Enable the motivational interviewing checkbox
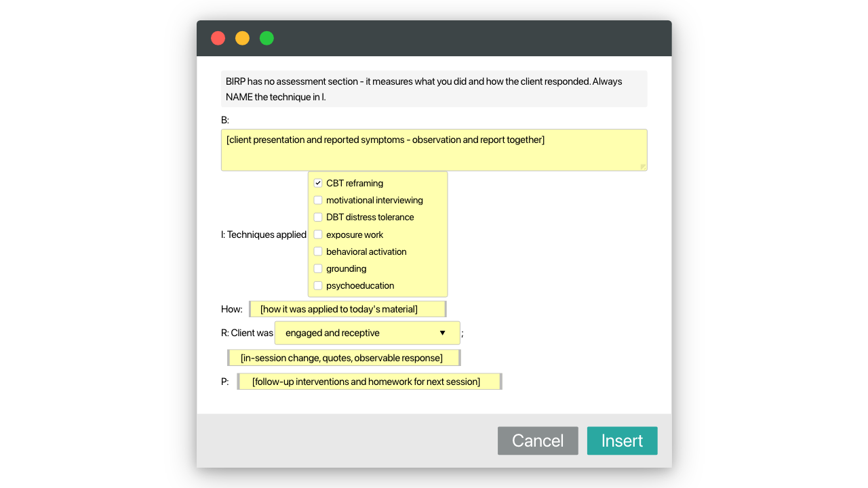Viewport: 868px width, 488px height. coord(318,200)
